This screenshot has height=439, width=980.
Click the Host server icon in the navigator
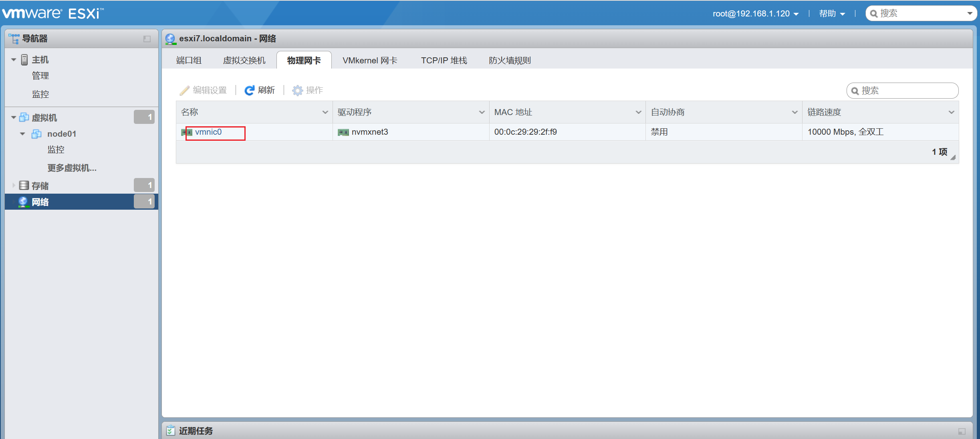click(24, 60)
